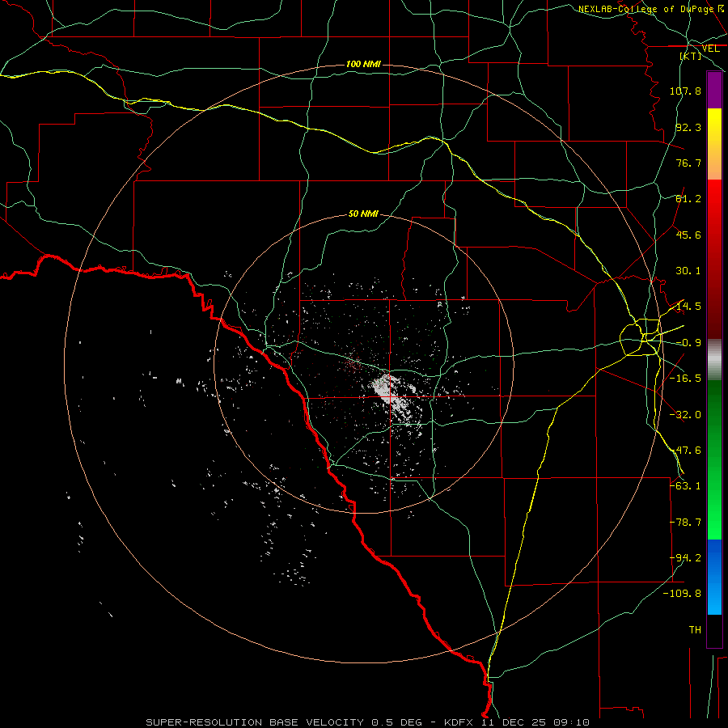Viewport: 728px width, 728px height.
Task: Click the 45.6 velocity scale value
Action: coord(688,235)
